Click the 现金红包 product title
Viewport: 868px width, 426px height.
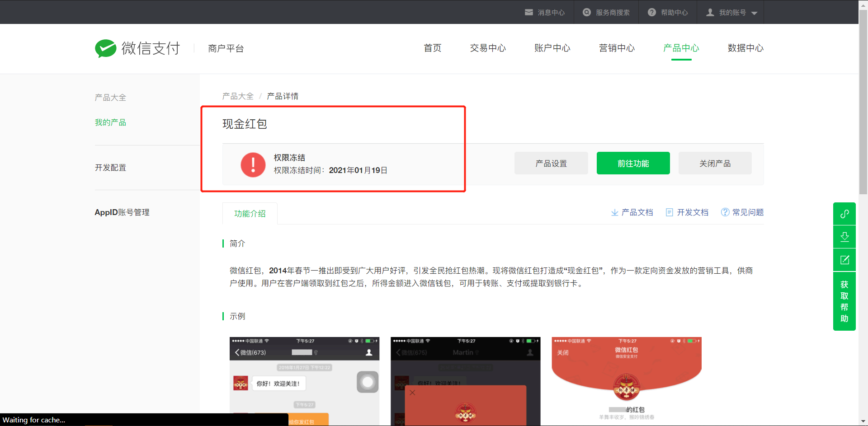pos(245,124)
